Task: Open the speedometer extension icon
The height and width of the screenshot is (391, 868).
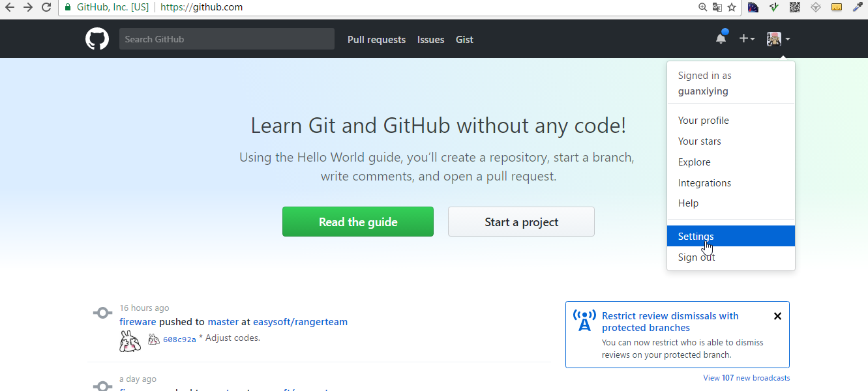Action: tap(753, 7)
